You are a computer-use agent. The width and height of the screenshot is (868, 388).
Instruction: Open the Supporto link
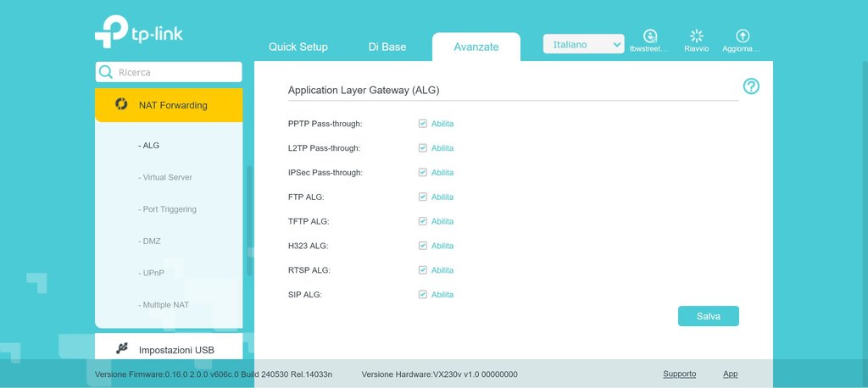coord(679,374)
